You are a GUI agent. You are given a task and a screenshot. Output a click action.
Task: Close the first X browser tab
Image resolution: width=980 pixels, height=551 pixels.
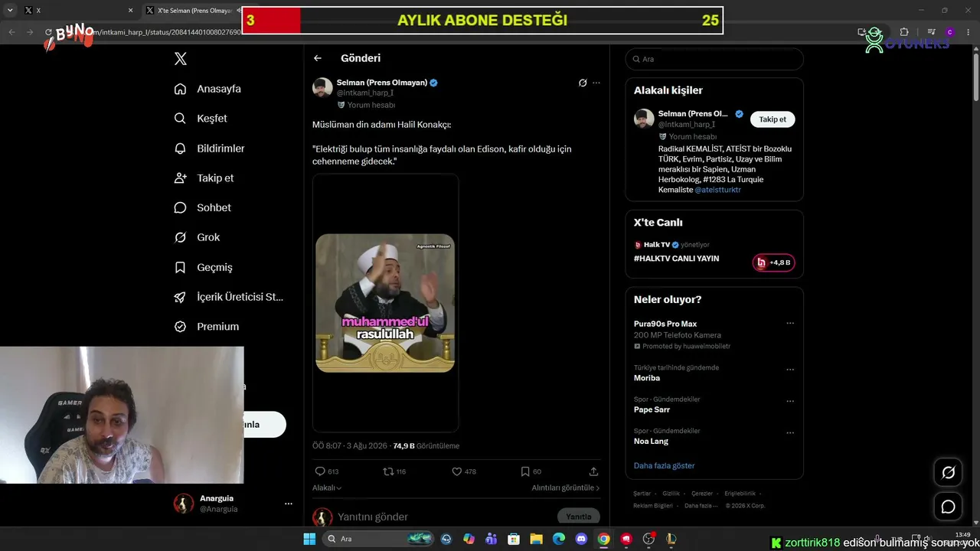[x=130, y=11]
